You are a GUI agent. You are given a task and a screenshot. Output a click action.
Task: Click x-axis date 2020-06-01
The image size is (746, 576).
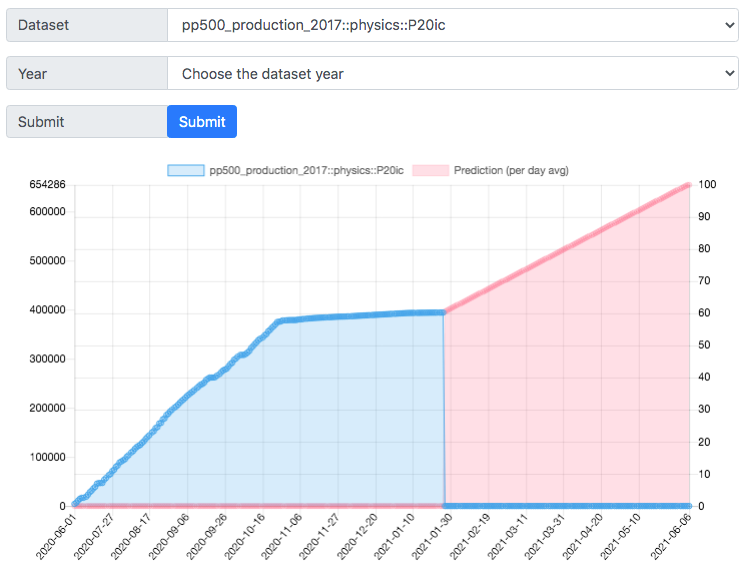click(56, 537)
